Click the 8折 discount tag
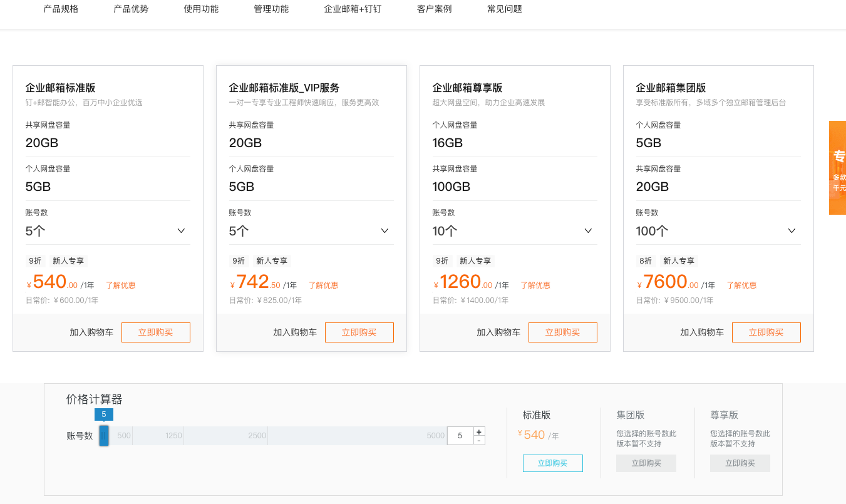 click(x=646, y=261)
